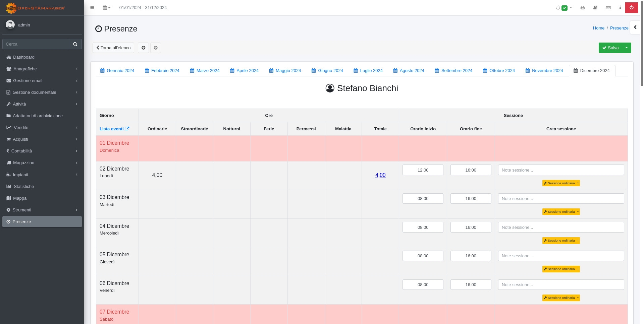Click the search magnifier button

[x=75, y=44]
